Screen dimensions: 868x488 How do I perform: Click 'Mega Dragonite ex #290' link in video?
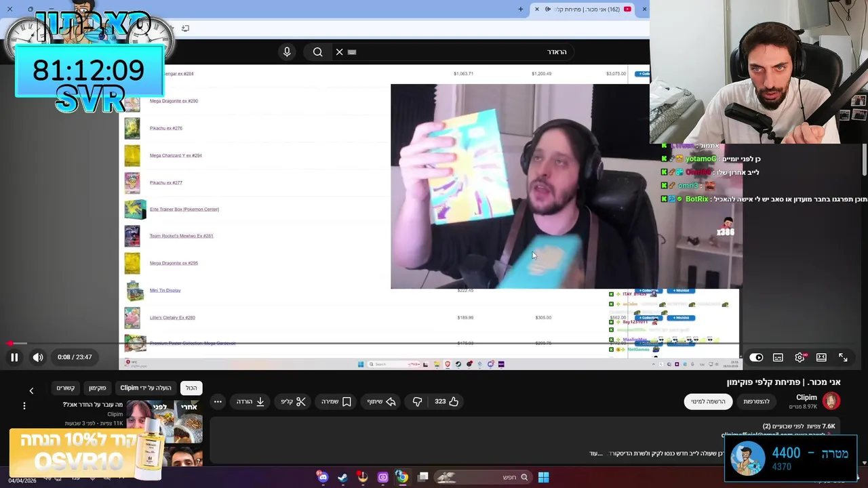[x=174, y=101]
